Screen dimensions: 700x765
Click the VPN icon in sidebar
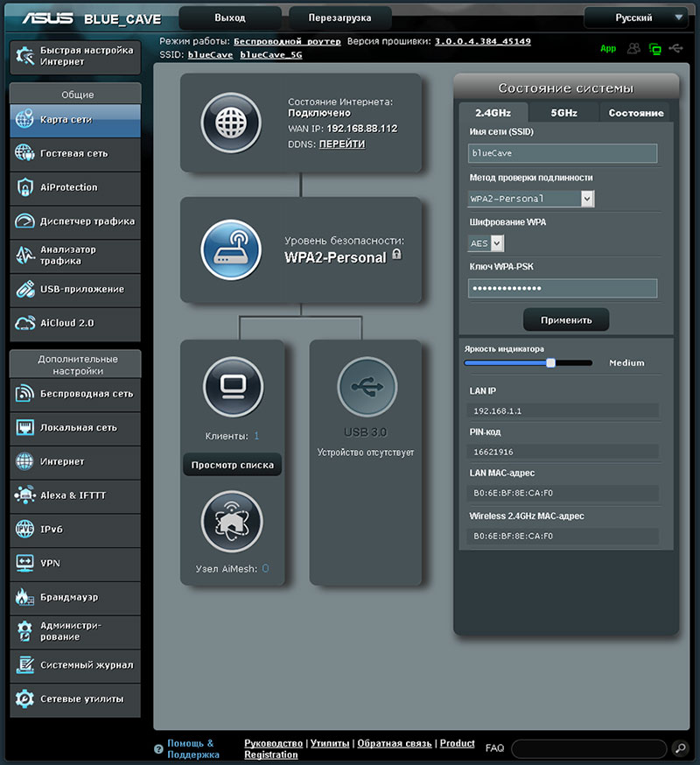tap(24, 563)
